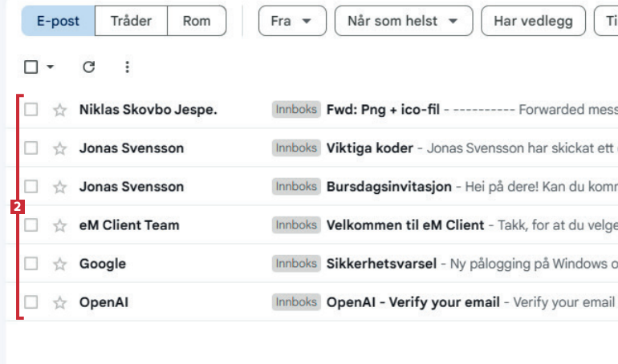Screen dimensions: 618x364
Task: Star the eM Client Team email
Action: 59,225
